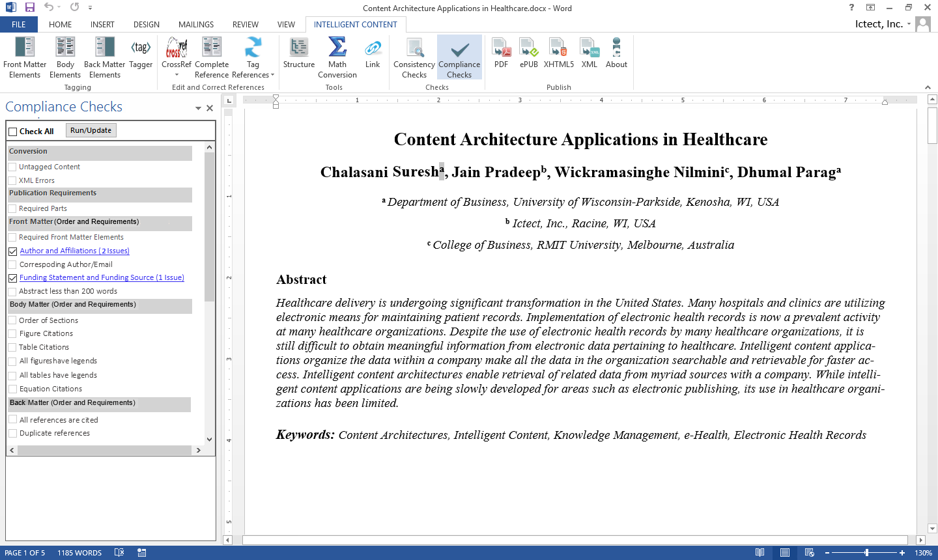Publish document as PDF
The width and height of the screenshot is (938, 560).
[501, 53]
